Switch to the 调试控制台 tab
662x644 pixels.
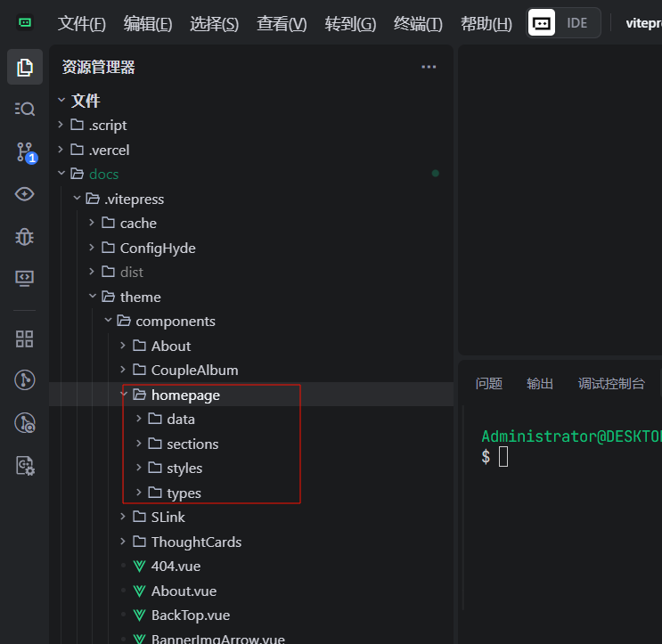(611, 383)
